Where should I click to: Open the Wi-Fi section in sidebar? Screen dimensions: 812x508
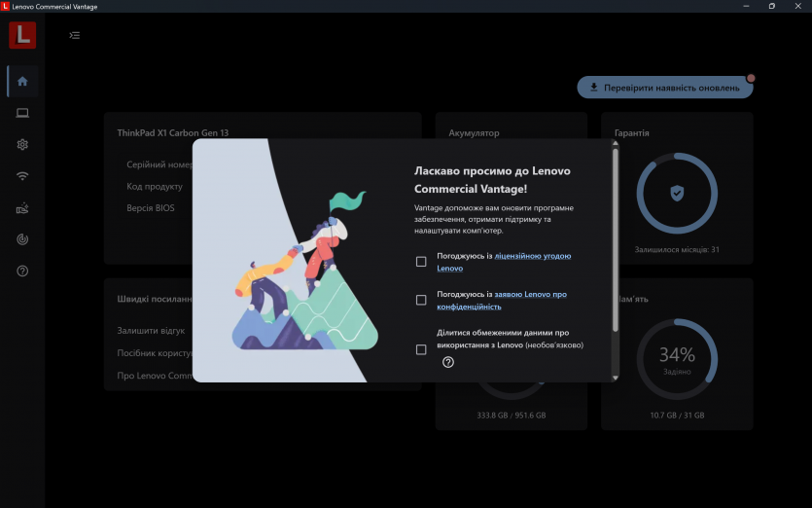point(22,176)
